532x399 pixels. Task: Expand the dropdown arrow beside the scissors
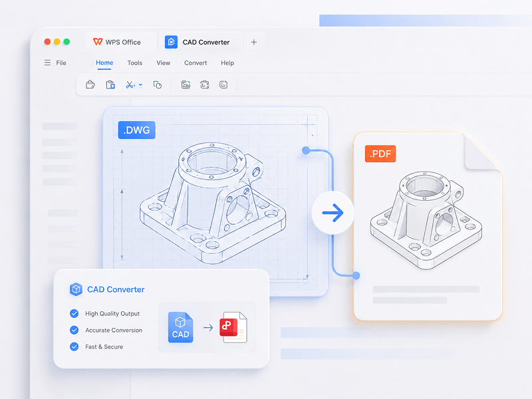pyautogui.click(x=140, y=85)
